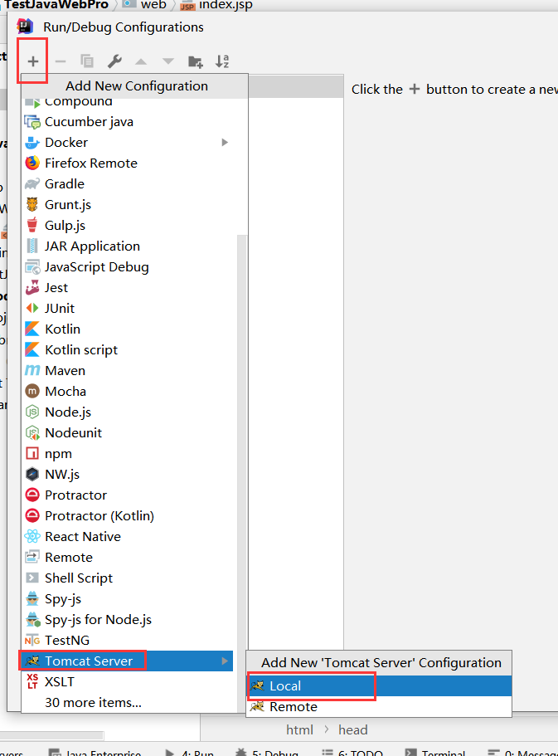Viewport: 558px width, 756px height.
Task: Expand the Docker submenu arrow
Action: coord(225,143)
